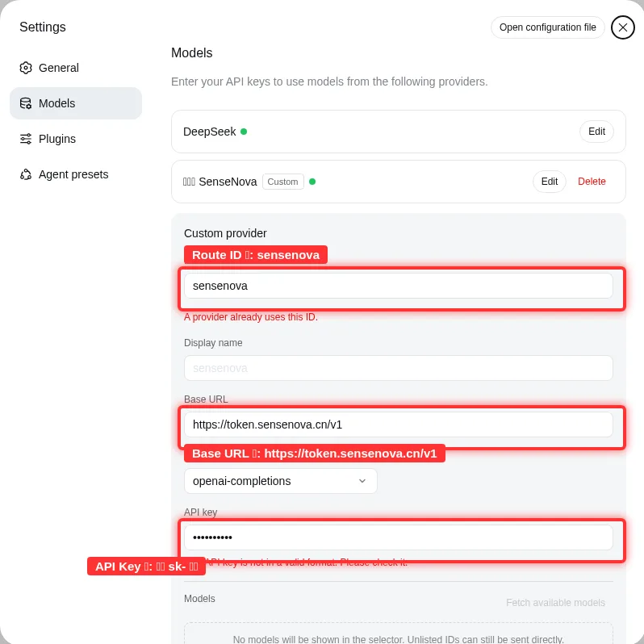This screenshot has width=644, height=644.
Task: Click the 'Enter your API keys' description text
Action: [329, 82]
